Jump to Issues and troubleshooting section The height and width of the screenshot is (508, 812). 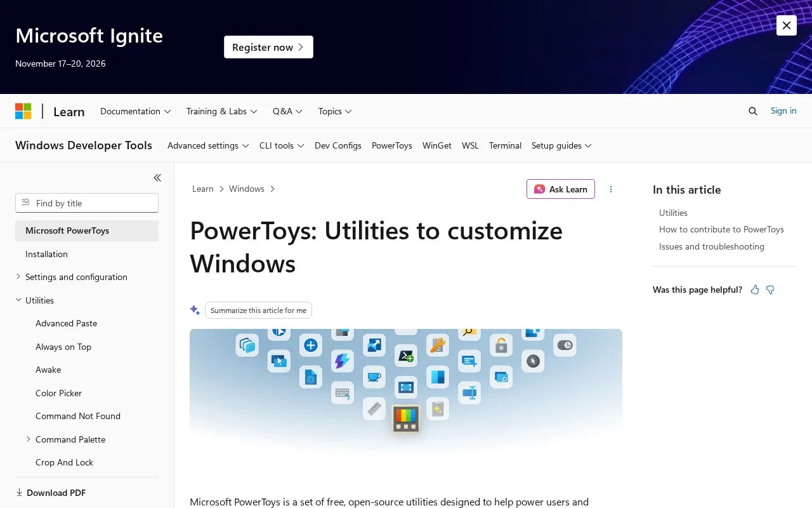click(x=712, y=246)
